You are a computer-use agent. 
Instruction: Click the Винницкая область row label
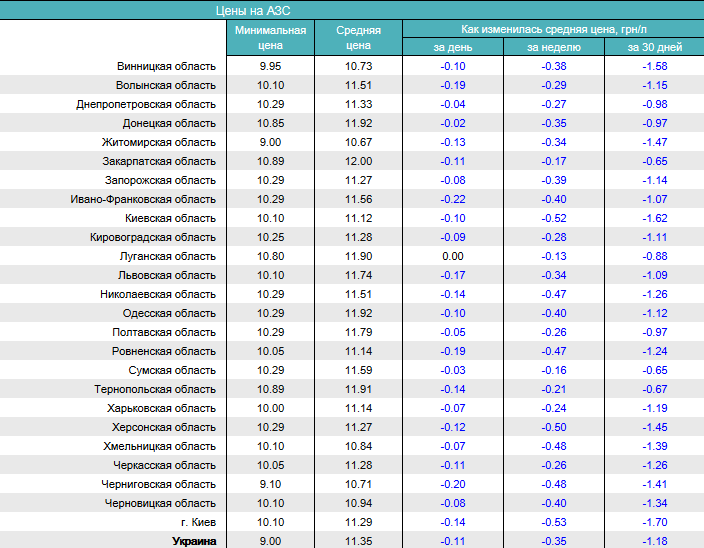tap(166, 66)
